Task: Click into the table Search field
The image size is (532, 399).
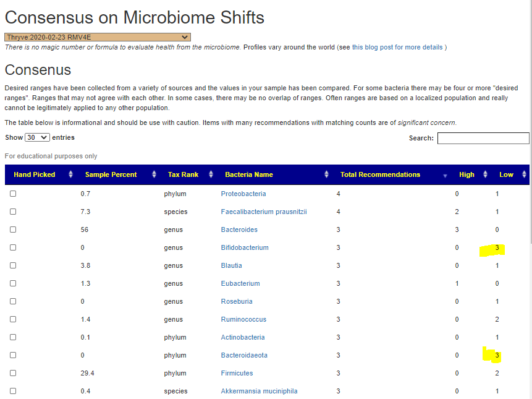Action: [x=483, y=138]
